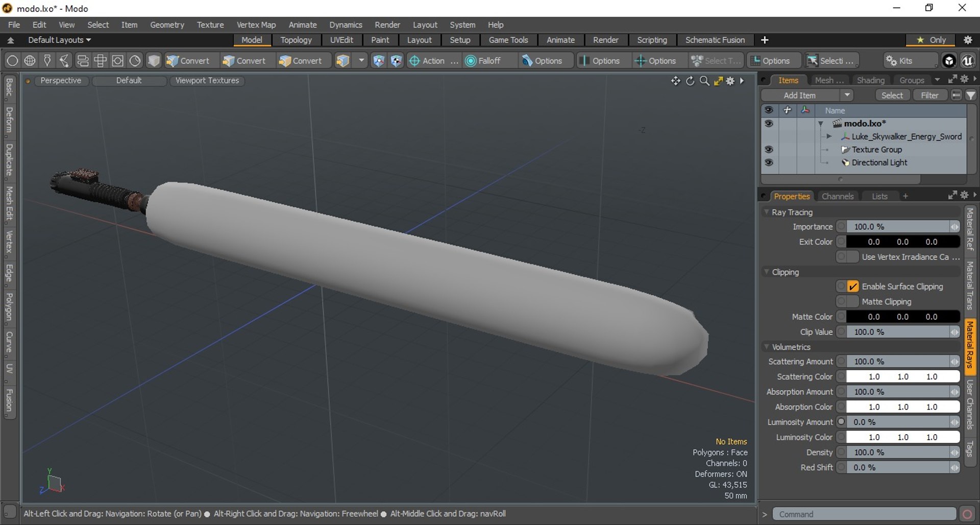The height and width of the screenshot is (525, 980).
Task: Open the Shading tab in Items panel
Action: [870, 80]
